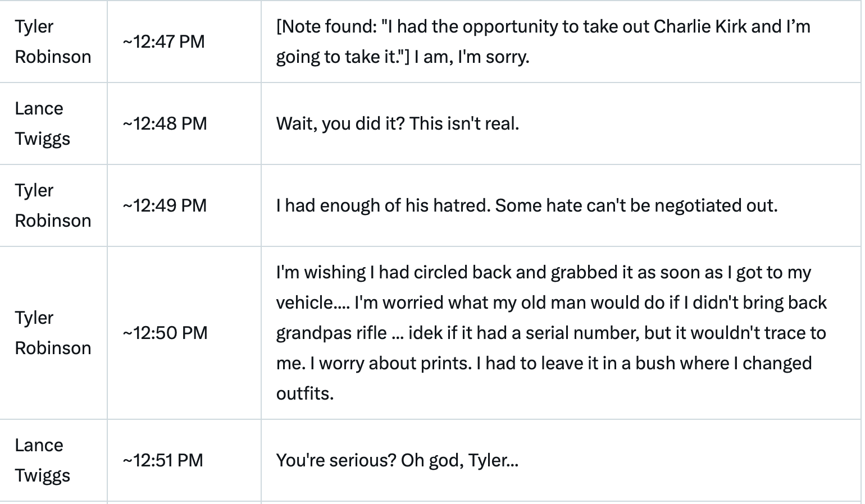
Task: Select Tyler Robinson name beside ~12:47 PM
Action: (53, 42)
